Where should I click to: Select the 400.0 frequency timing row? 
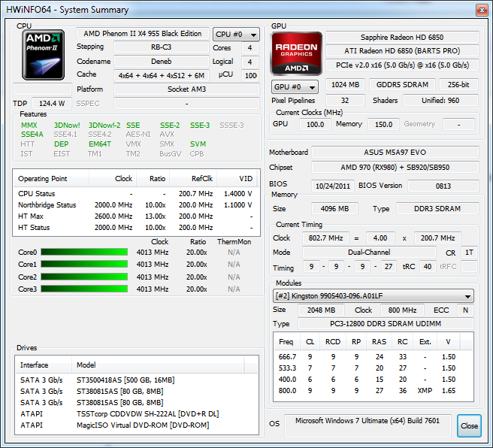tap(373, 380)
